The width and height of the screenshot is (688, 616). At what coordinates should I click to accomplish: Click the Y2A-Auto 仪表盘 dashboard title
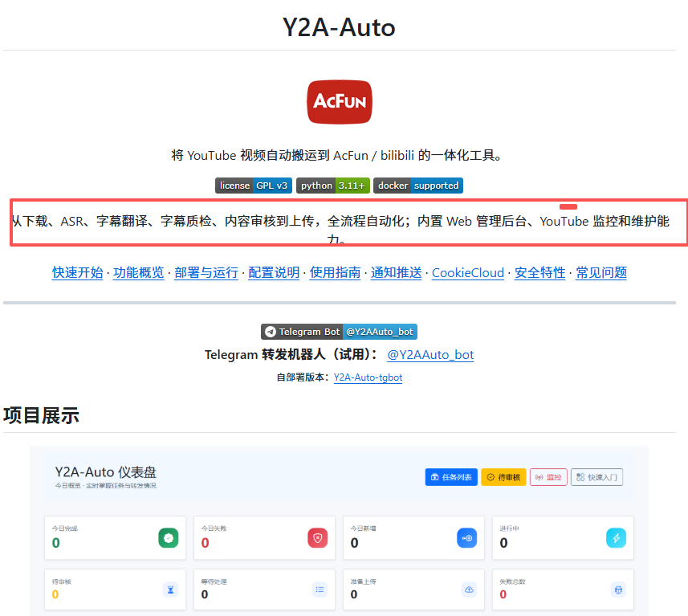click(106, 472)
